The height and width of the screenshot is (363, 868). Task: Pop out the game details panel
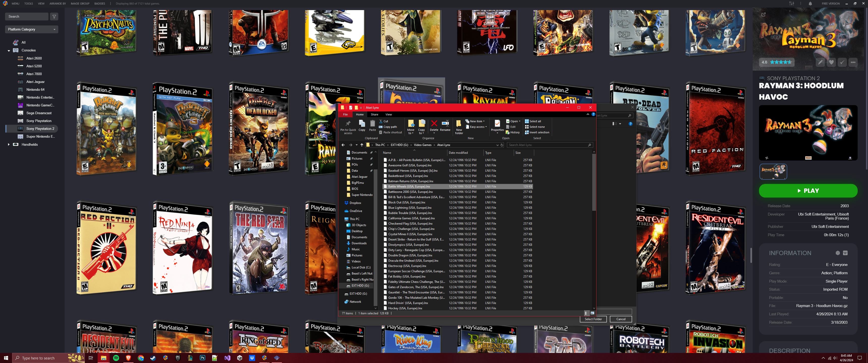click(x=764, y=14)
